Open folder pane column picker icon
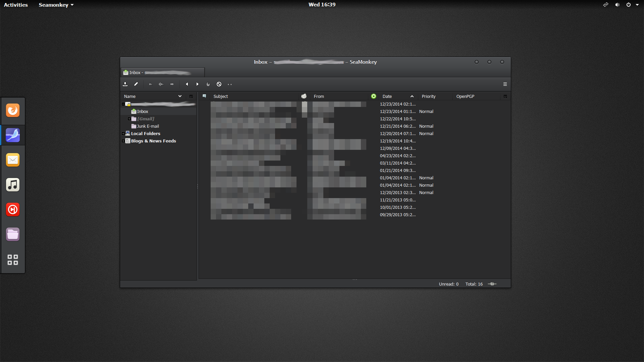 191,96
